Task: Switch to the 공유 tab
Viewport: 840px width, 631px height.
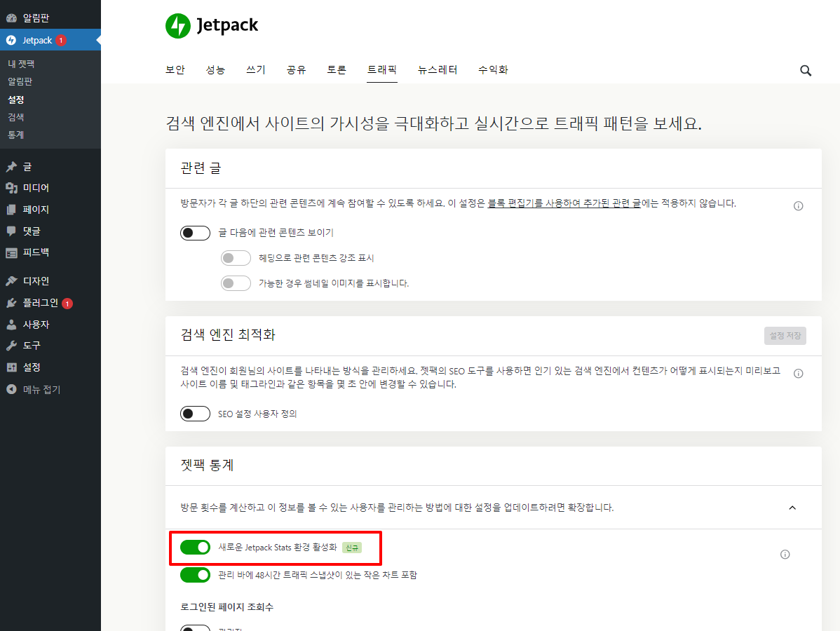Action: click(297, 69)
